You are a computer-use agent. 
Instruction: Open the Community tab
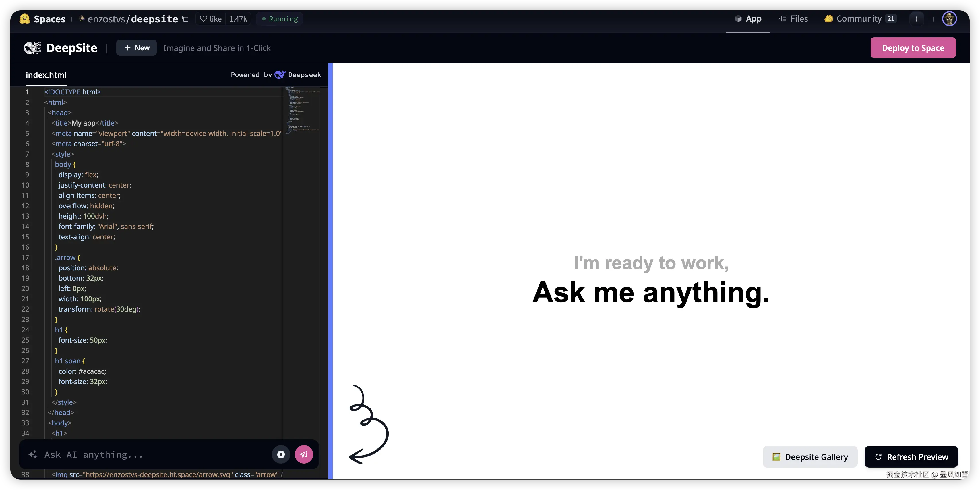tap(860, 19)
